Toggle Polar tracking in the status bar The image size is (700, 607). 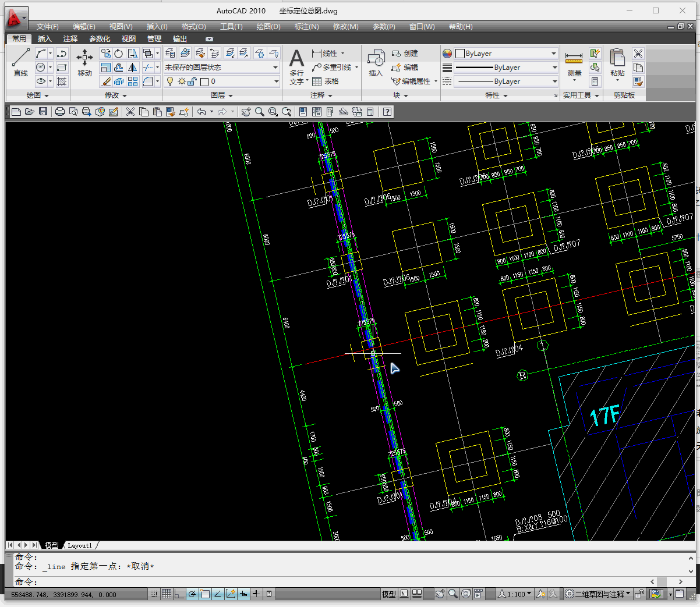[192, 594]
